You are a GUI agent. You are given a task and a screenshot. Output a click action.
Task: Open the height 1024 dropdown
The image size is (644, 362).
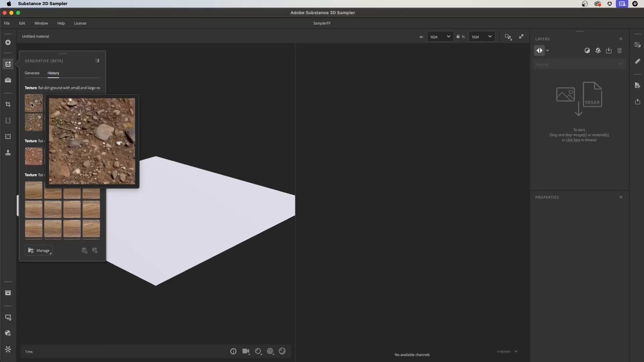pos(481,36)
